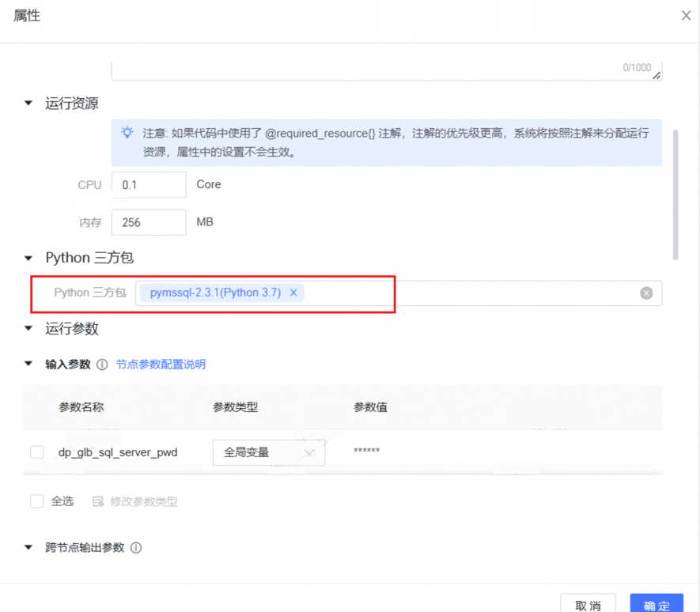
Task: Check the dp_glb_sql_server_pwd row checkbox
Action: pyautogui.click(x=37, y=452)
